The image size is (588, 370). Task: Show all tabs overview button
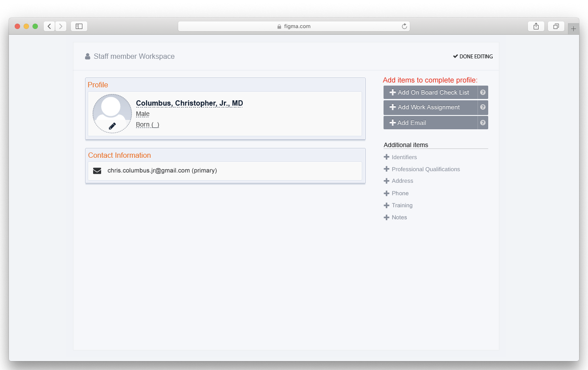click(556, 26)
